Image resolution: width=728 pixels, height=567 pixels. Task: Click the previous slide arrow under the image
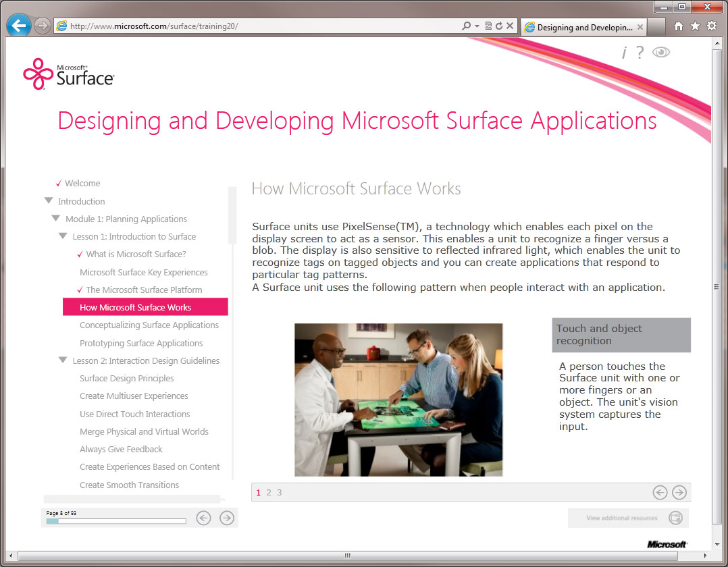point(660,492)
